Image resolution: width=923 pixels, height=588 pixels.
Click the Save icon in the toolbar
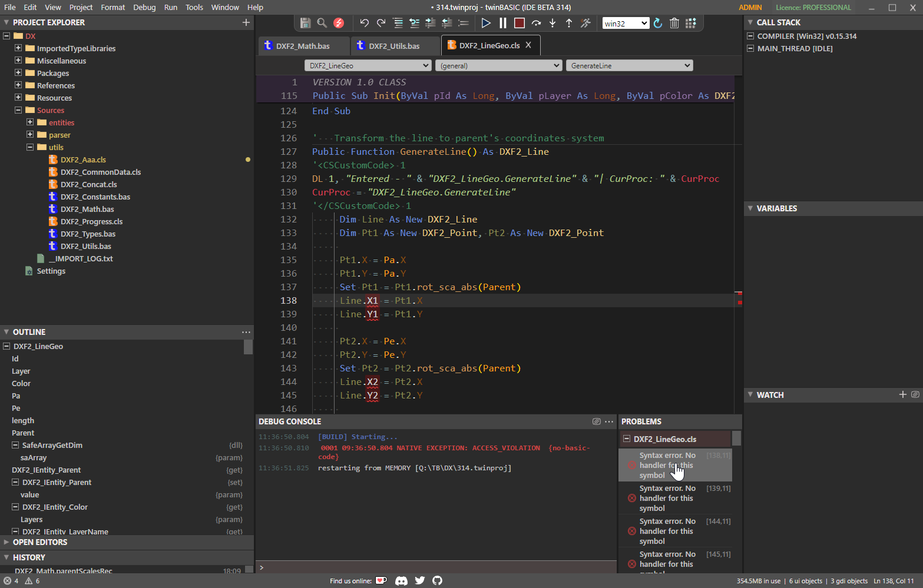[x=305, y=23]
